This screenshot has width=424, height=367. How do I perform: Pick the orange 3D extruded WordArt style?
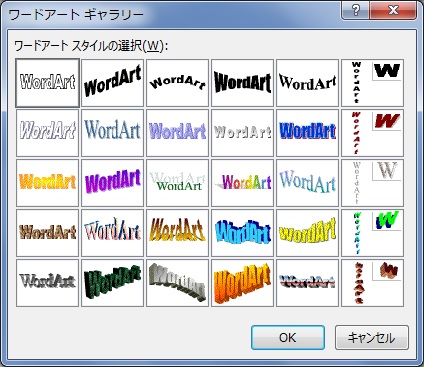(242, 283)
